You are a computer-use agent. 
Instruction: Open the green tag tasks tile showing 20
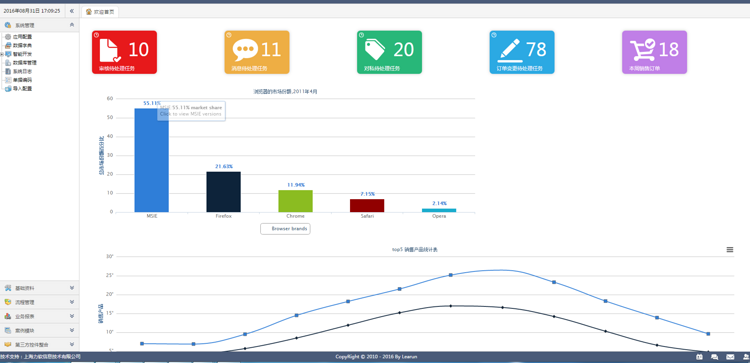pos(389,52)
